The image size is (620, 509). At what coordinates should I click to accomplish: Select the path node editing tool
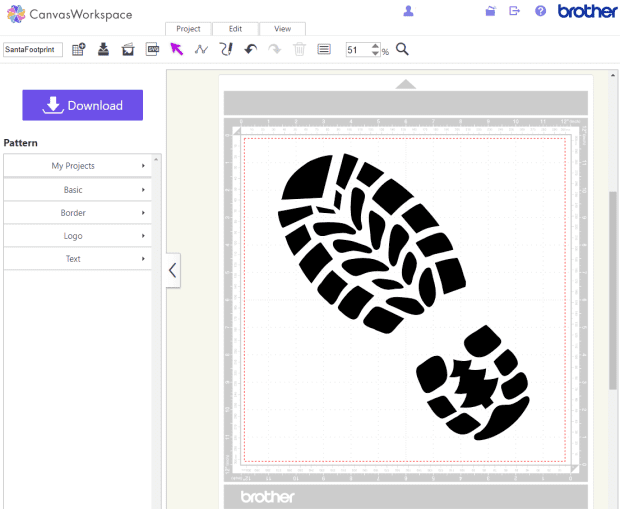click(x=201, y=49)
